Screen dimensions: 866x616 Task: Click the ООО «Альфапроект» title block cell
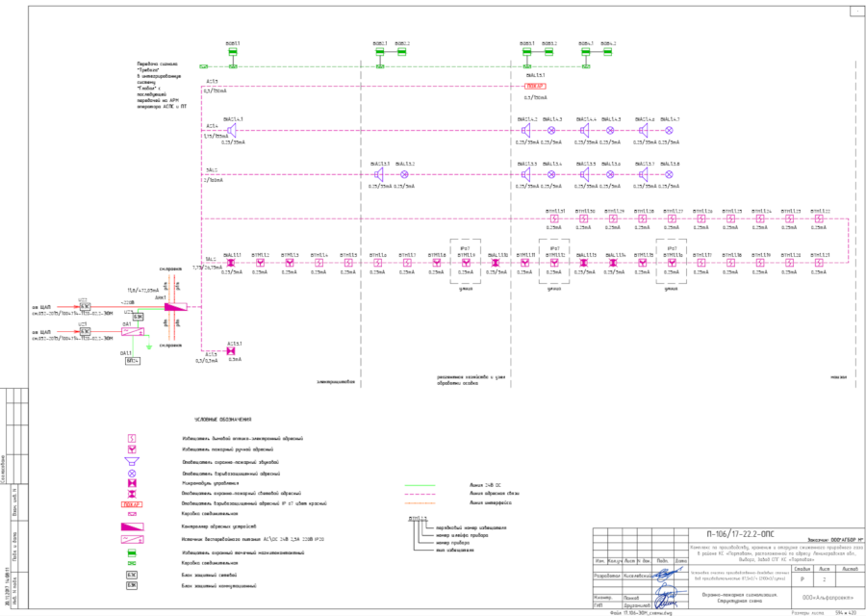click(828, 598)
